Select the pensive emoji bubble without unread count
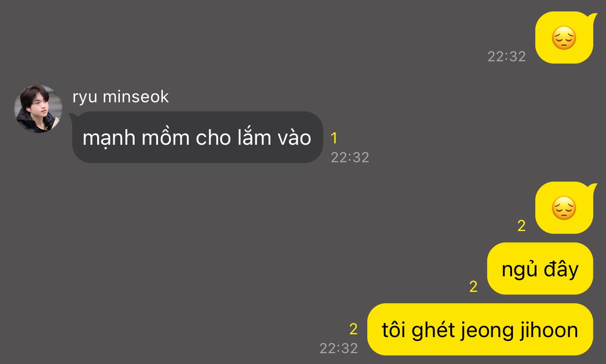The image size is (606, 364). coord(565,38)
